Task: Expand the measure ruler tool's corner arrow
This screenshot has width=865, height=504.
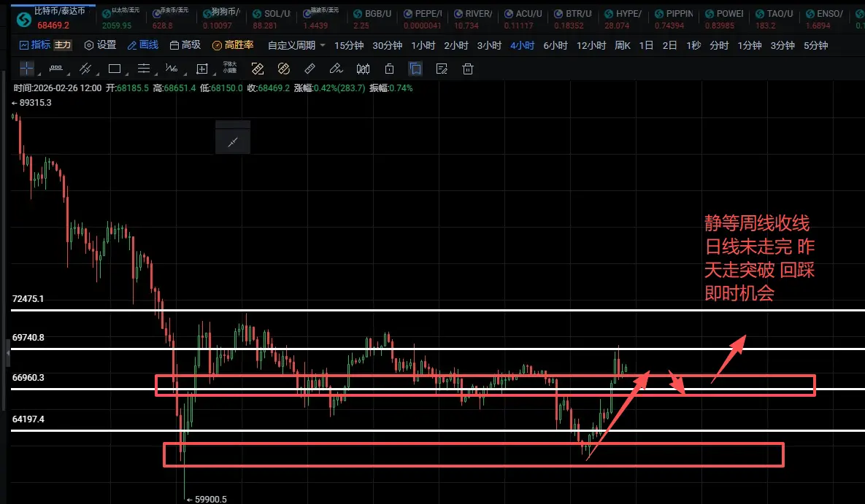Action: (x=69, y=74)
